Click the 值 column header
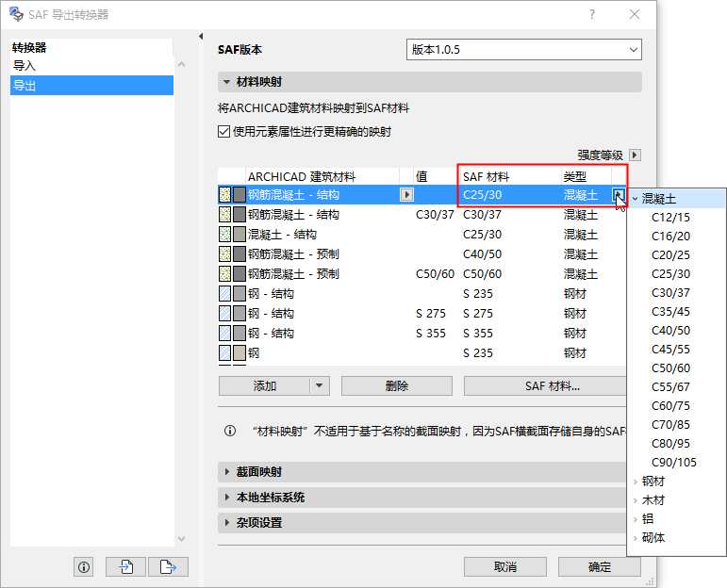The height and width of the screenshot is (588, 727). pyautogui.click(x=435, y=176)
